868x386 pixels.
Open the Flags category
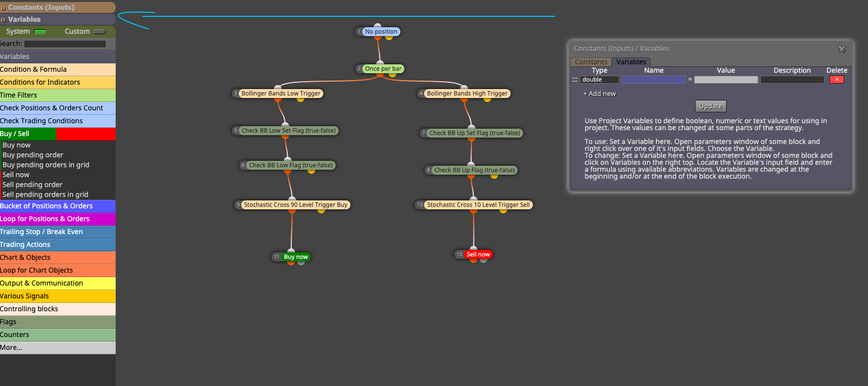tap(58, 322)
